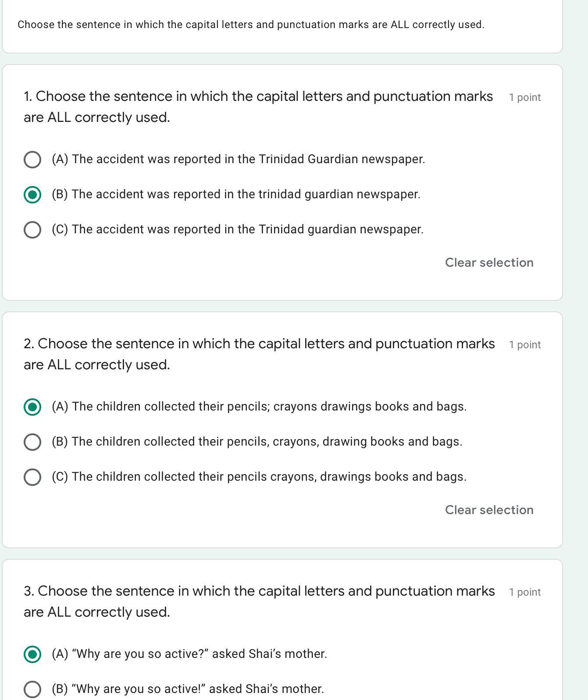This screenshot has width=588, height=700.
Task: Choose radio (B) "Why are you so active!"
Action: 32,689
